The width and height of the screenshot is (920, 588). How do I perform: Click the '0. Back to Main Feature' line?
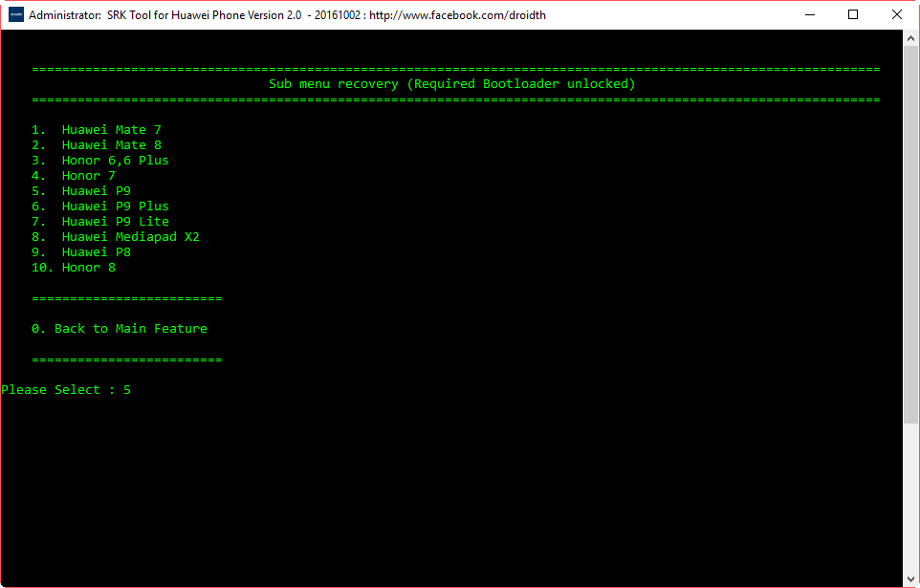pos(120,329)
